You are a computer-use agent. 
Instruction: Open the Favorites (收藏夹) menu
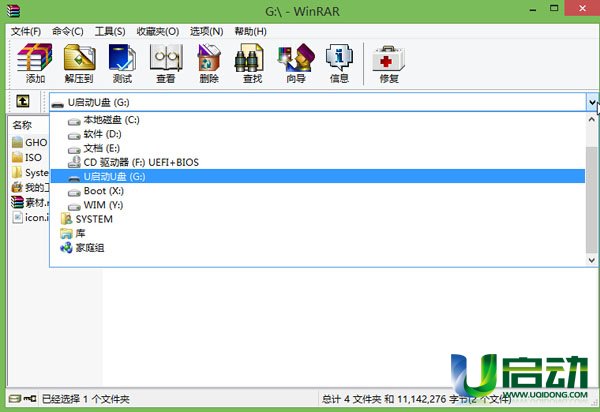click(158, 31)
